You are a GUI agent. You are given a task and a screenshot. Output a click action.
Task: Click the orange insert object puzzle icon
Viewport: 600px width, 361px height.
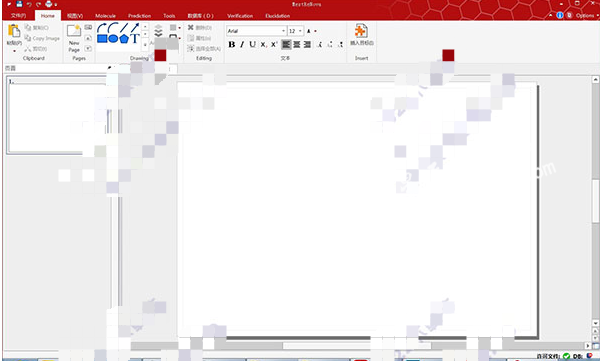coord(361,31)
